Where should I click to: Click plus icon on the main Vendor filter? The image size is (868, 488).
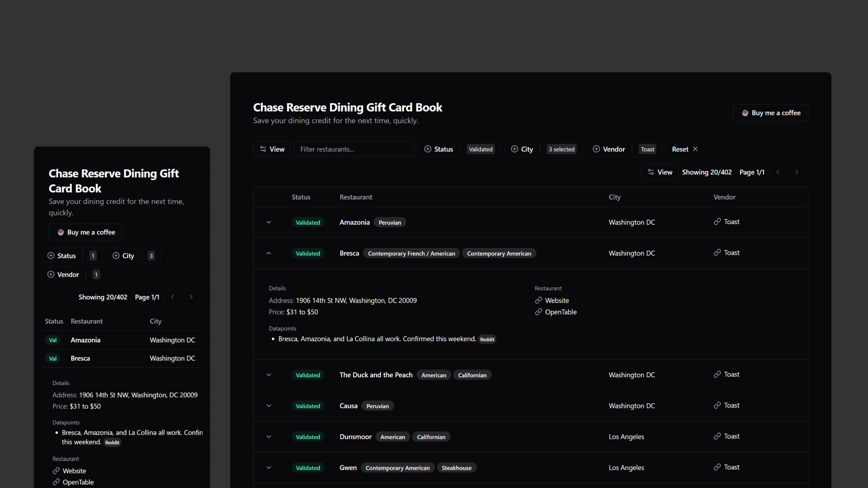596,149
